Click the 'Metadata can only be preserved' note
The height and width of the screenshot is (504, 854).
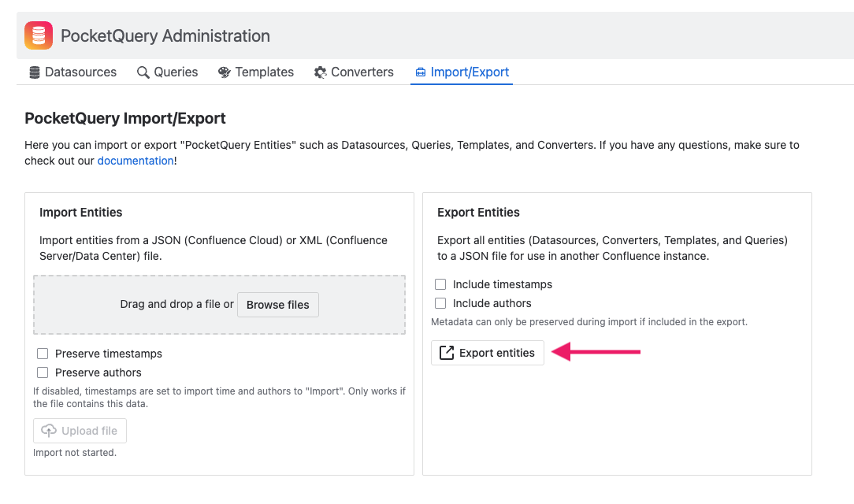[x=589, y=321]
